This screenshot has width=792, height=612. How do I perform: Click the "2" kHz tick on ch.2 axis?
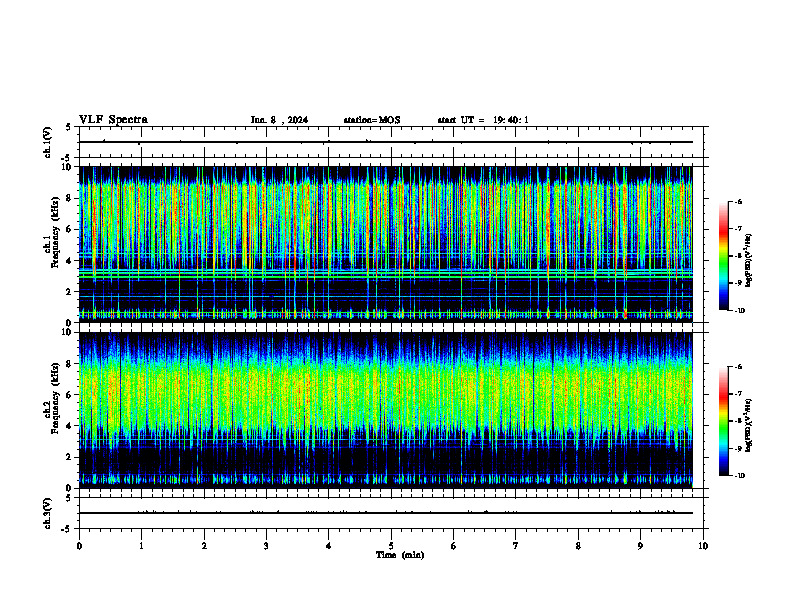[x=70, y=457]
